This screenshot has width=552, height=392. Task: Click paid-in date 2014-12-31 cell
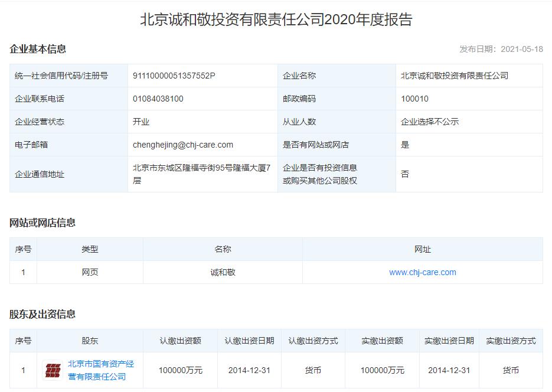pos(449,371)
